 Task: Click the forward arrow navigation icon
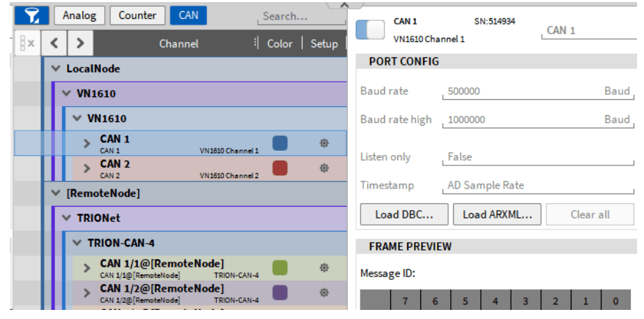(80, 43)
